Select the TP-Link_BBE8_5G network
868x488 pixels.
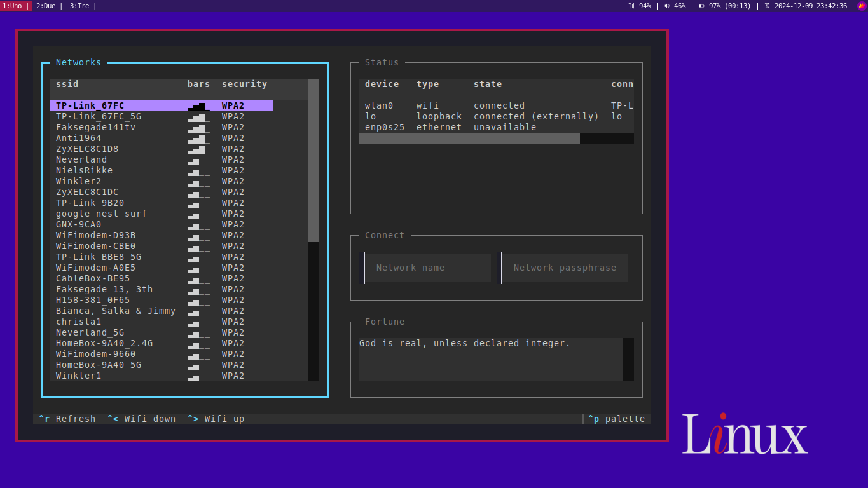point(162,257)
